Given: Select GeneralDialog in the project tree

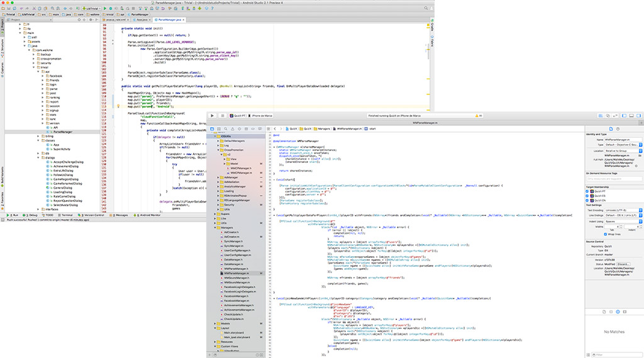Looking at the screenshot, I should (62, 188).
